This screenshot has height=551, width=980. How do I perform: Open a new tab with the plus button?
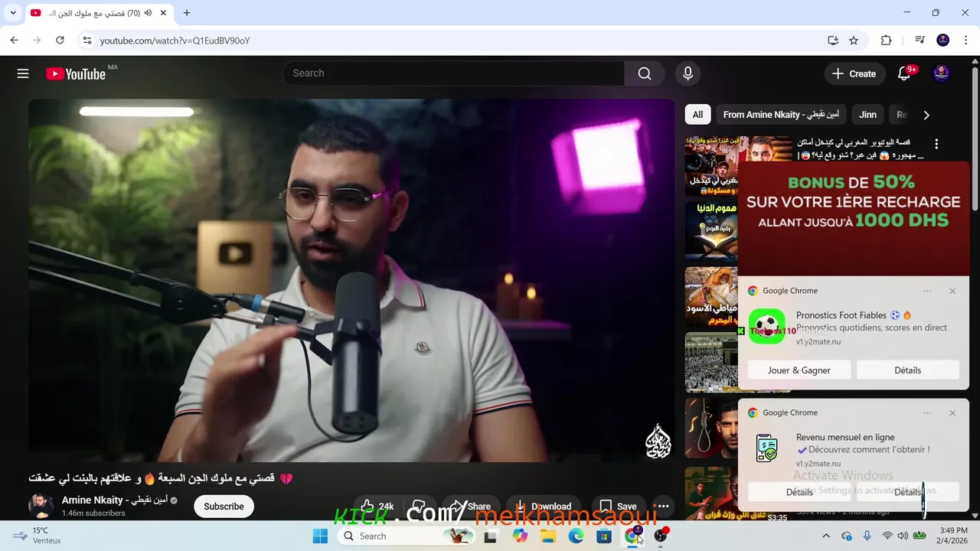tap(186, 13)
